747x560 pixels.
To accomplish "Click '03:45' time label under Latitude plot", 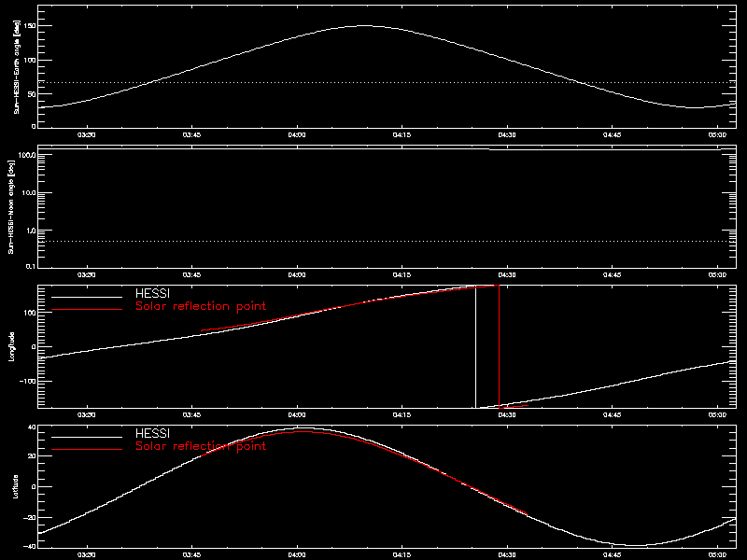I will pos(191,555).
